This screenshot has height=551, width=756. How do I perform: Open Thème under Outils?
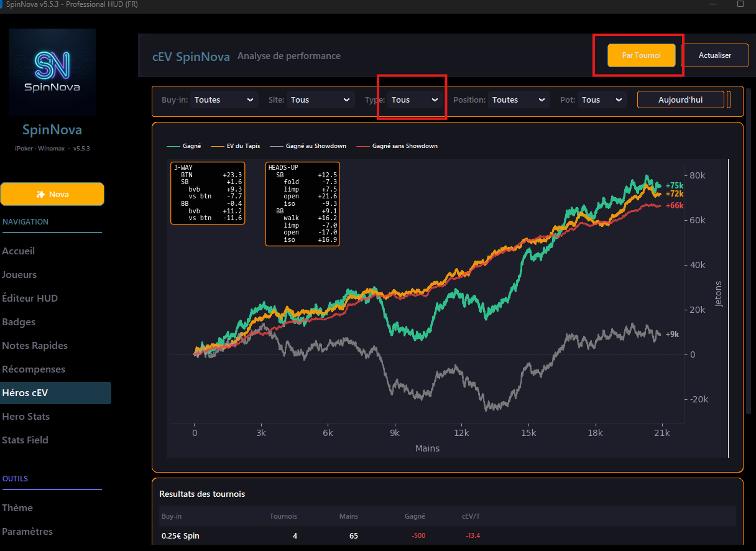(17, 508)
